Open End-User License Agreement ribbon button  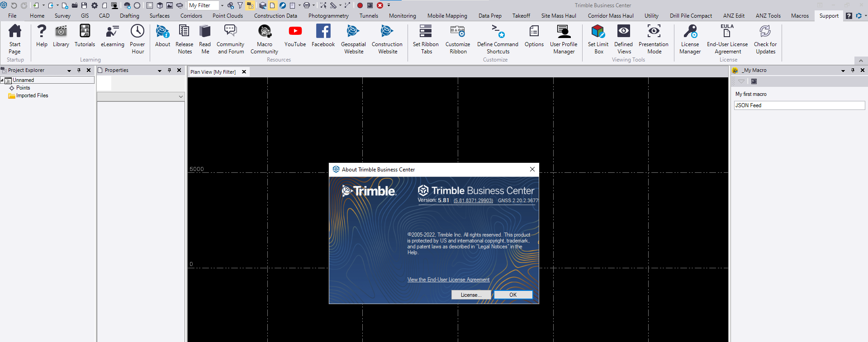pos(727,39)
